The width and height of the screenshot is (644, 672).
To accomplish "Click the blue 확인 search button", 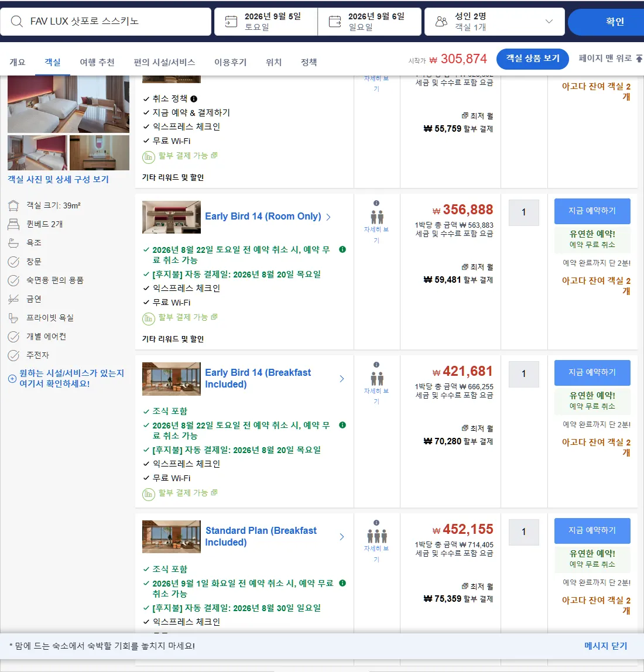I will coord(606,22).
